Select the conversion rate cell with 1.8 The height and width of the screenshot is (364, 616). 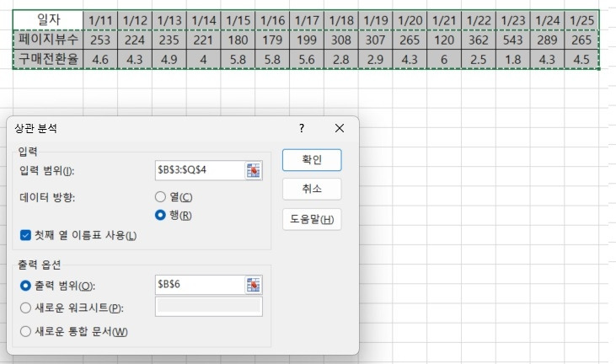coord(513,59)
